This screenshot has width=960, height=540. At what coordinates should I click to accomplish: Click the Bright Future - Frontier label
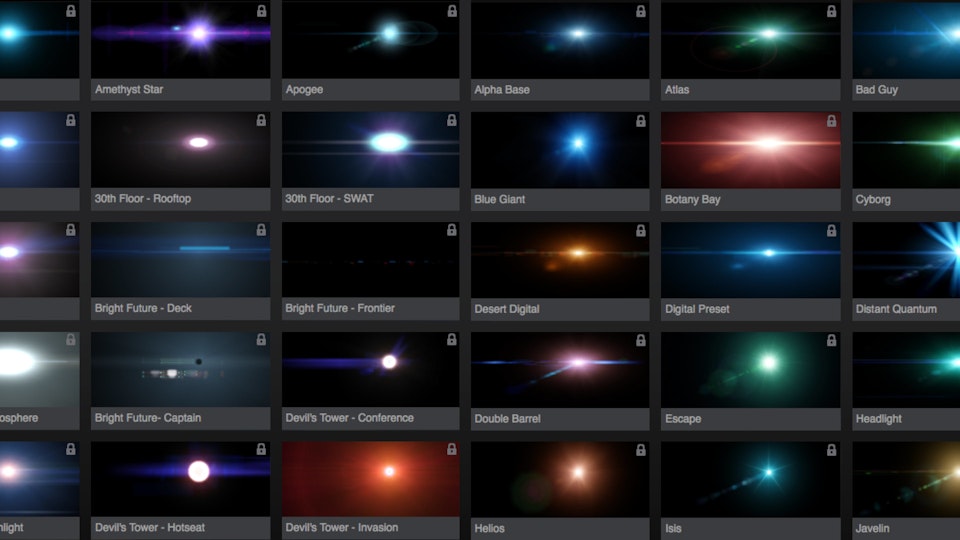[340, 309]
